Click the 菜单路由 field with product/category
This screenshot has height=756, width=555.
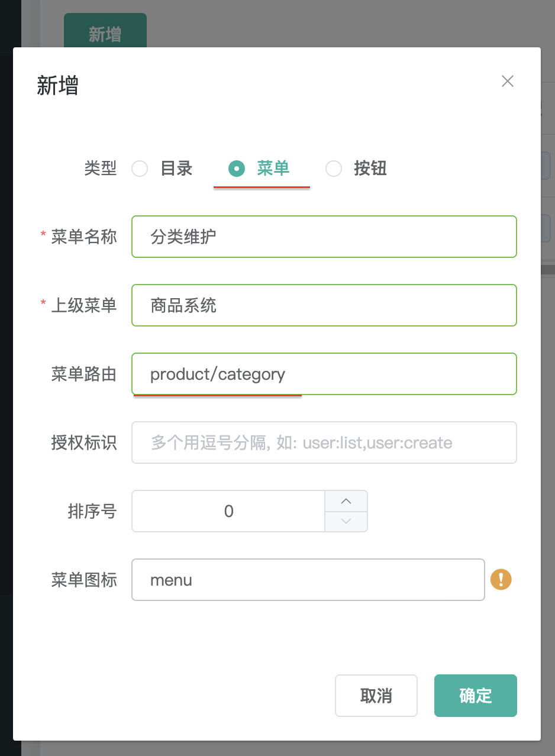point(324,374)
